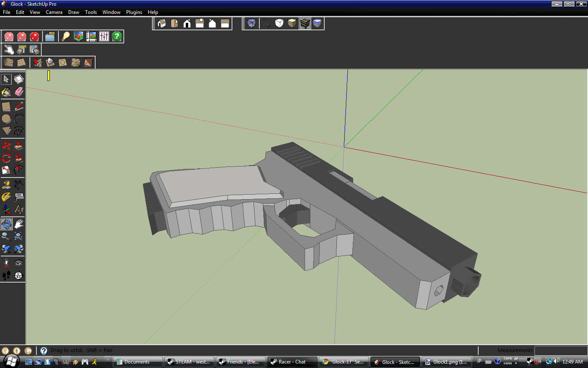
Task: Click the Measurements input box
Action: click(x=561, y=350)
